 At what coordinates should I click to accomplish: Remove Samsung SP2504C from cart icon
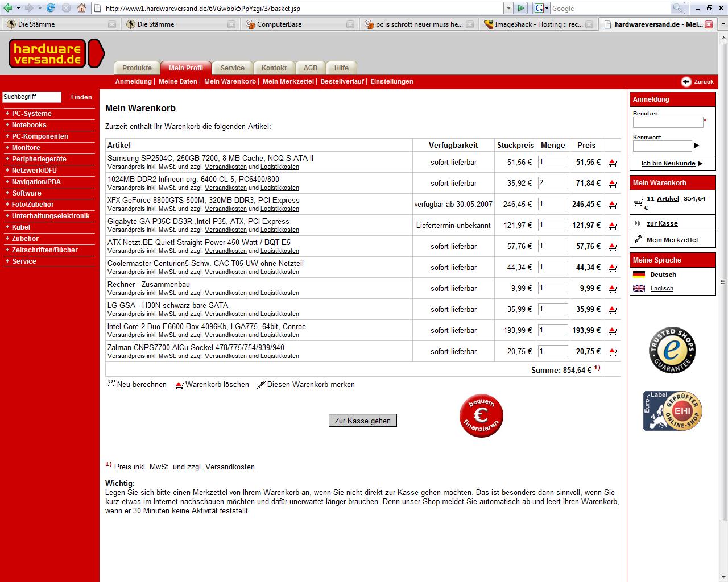pyautogui.click(x=613, y=163)
